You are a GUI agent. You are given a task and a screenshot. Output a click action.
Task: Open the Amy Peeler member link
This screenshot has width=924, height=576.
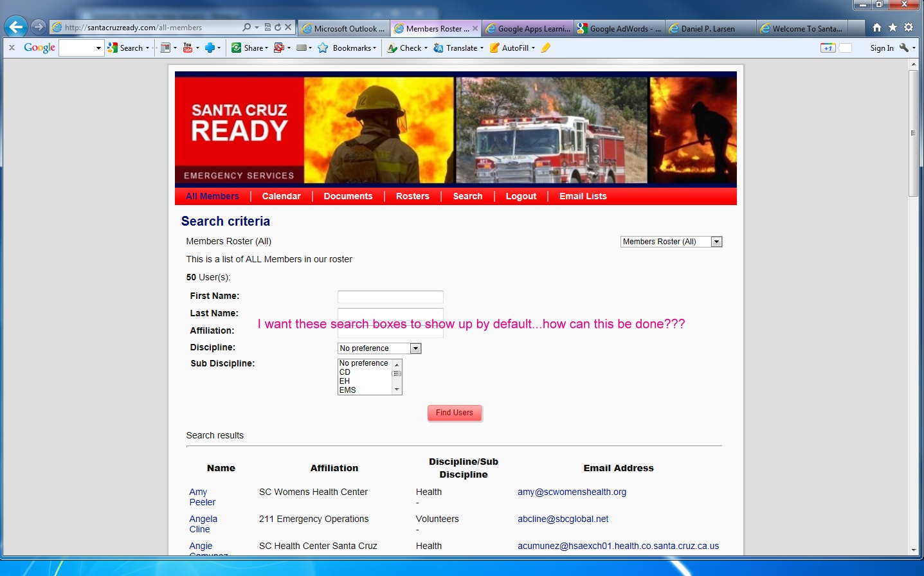(x=202, y=497)
